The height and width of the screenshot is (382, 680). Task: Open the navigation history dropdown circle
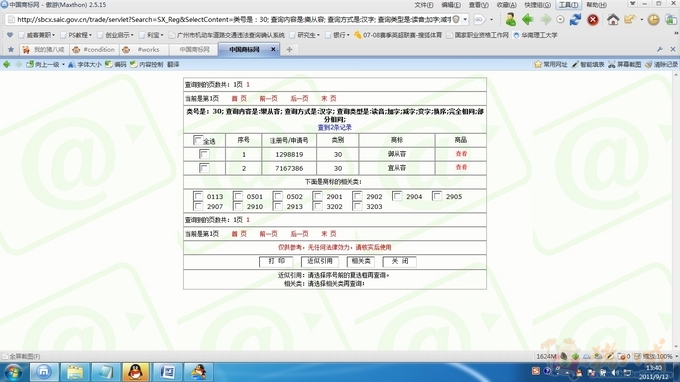click(x=560, y=20)
